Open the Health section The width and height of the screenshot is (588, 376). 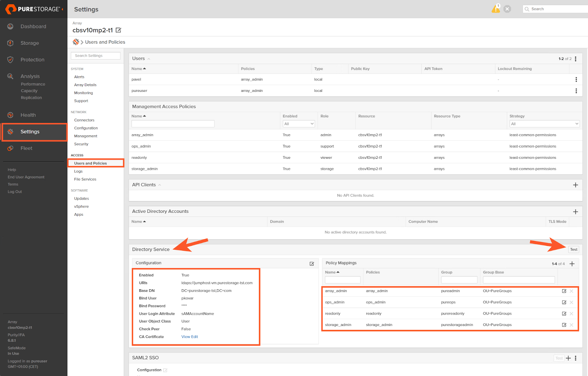pyautogui.click(x=28, y=115)
